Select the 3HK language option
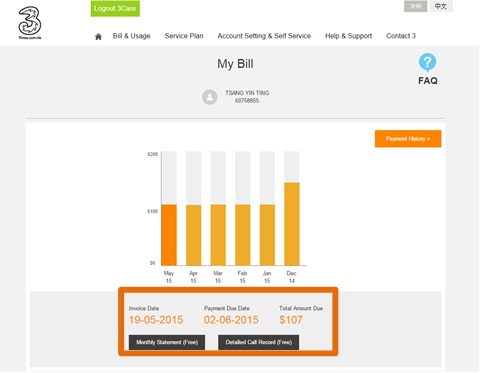 (x=416, y=6)
